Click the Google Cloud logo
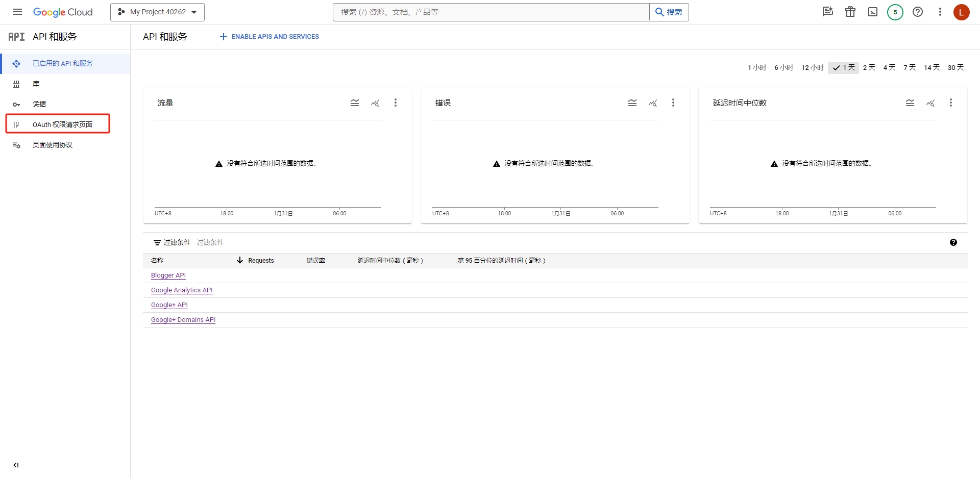 (x=63, y=12)
